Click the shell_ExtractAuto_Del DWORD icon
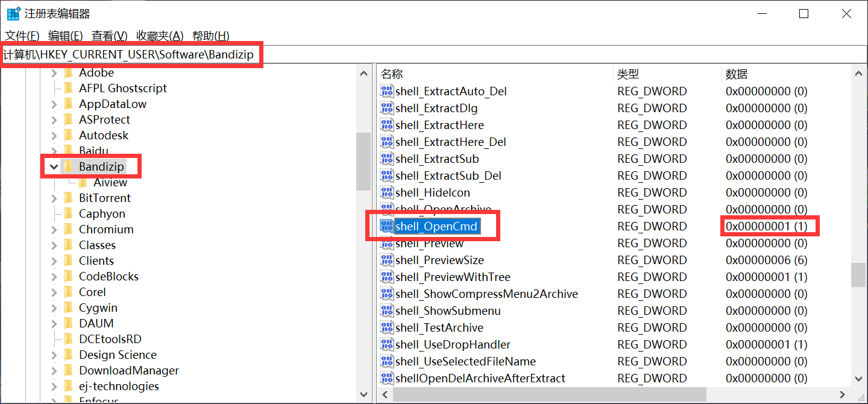The image size is (868, 404). click(386, 92)
